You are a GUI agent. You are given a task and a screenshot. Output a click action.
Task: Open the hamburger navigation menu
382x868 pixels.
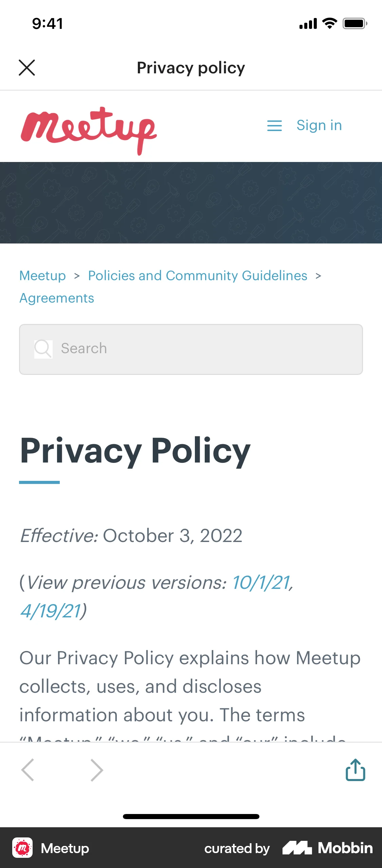click(x=274, y=126)
